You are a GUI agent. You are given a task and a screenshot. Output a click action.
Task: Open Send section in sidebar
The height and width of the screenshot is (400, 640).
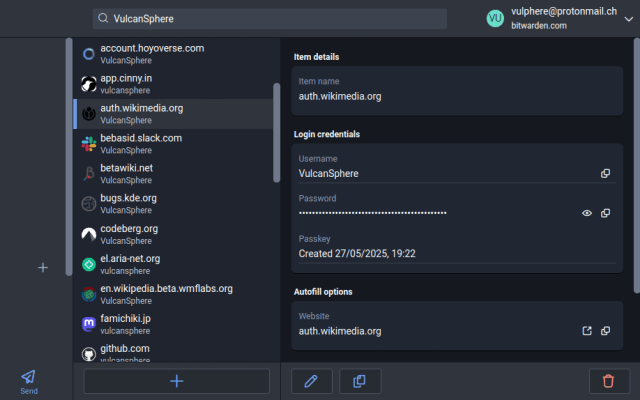click(x=29, y=382)
